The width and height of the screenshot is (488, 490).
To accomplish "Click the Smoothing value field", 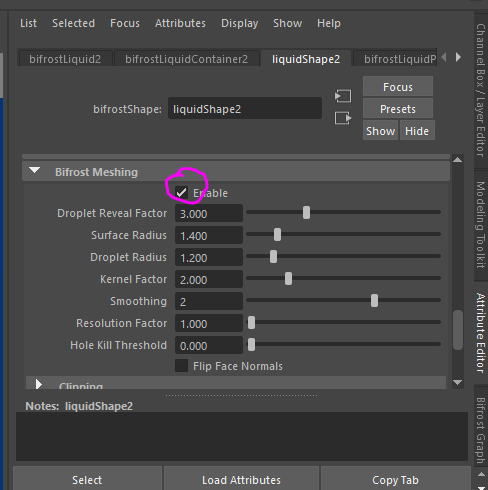I will (209, 301).
